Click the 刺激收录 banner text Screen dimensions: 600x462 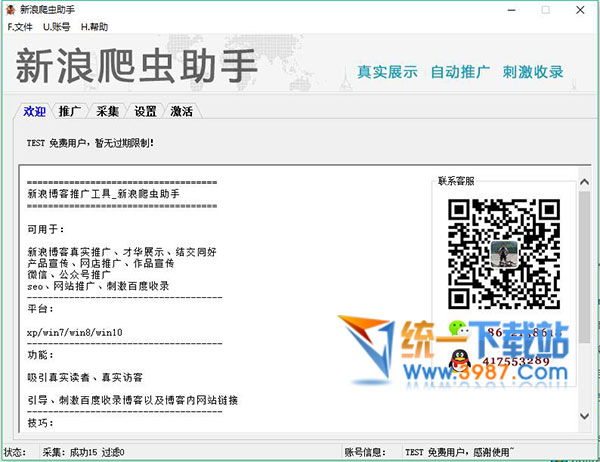pos(533,72)
